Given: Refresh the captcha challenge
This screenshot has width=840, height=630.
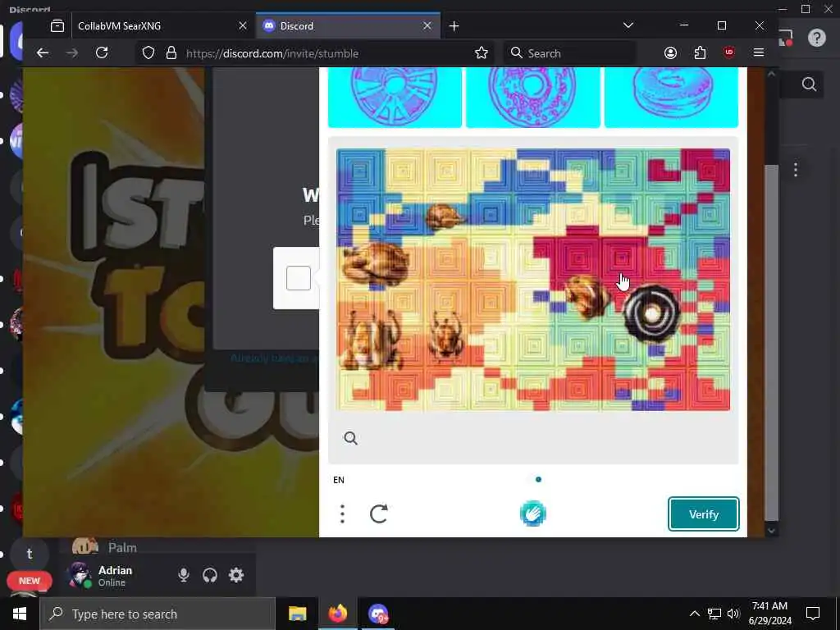Looking at the screenshot, I should pos(379,514).
